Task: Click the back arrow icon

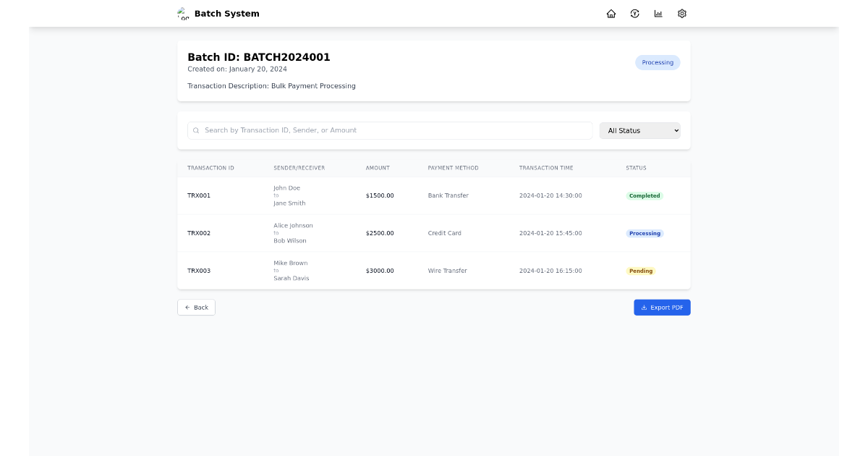Action: 188,307
